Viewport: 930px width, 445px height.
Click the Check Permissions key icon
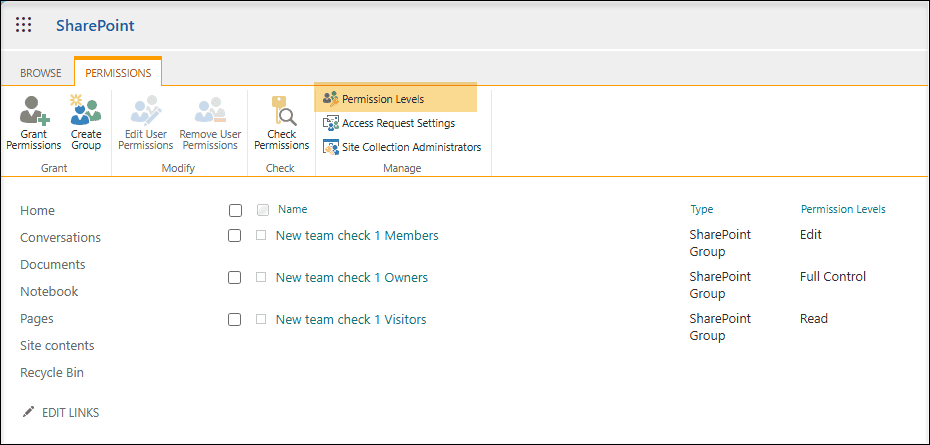tap(283, 110)
